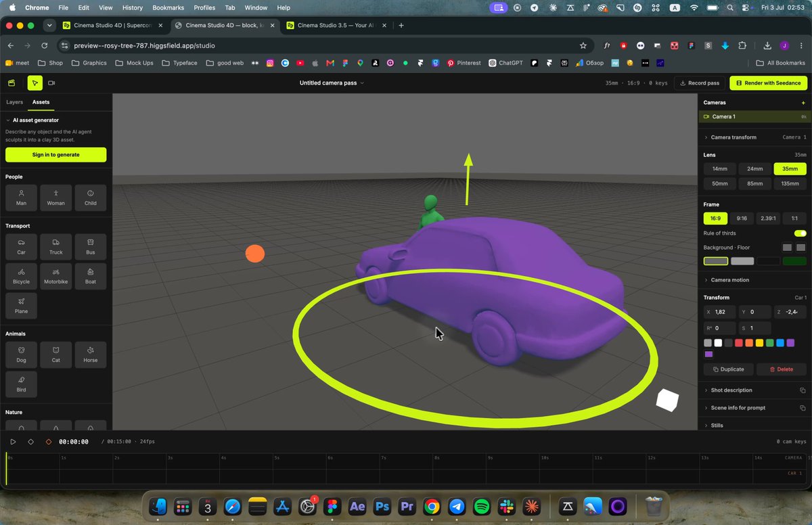Image resolution: width=812 pixels, height=525 pixels.
Task: Click the orange keyframe diamond in timeline bar
Action: point(48,442)
